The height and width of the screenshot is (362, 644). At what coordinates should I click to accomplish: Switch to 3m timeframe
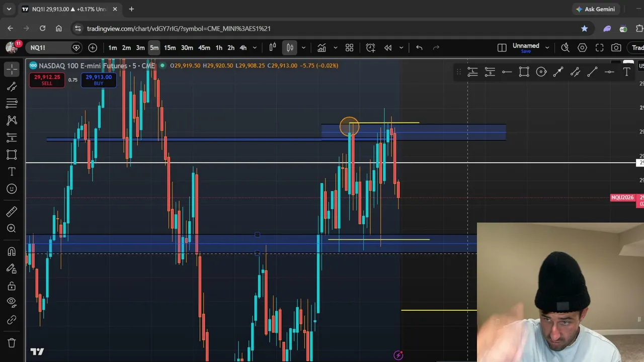point(140,48)
